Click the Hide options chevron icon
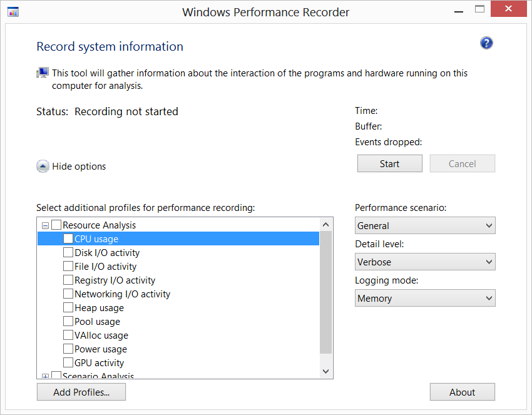 coord(43,167)
